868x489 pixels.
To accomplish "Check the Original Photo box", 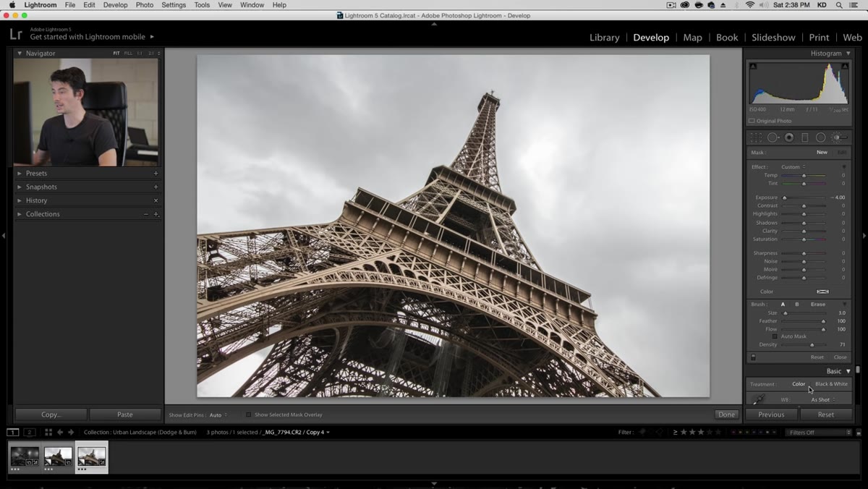I will [x=752, y=121].
